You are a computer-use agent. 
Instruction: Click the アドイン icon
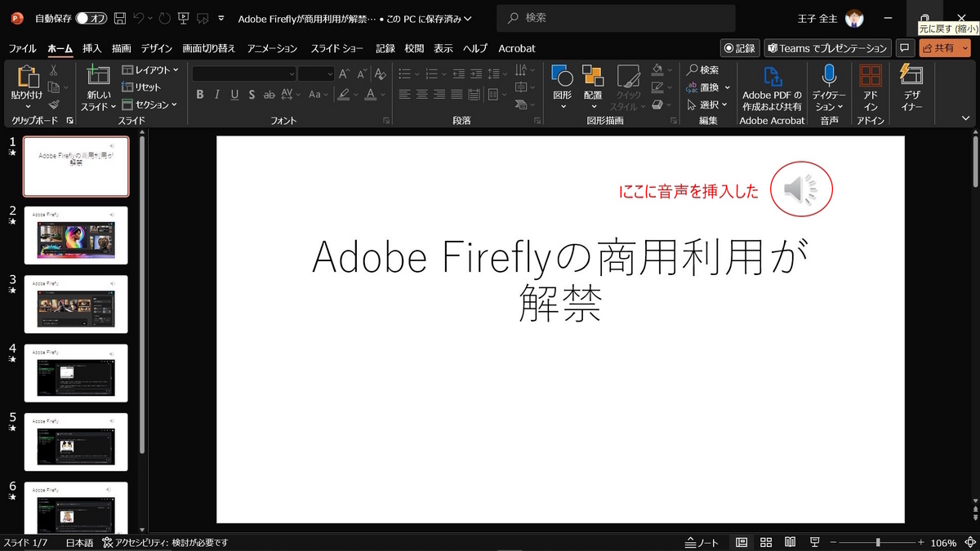(x=871, y=76)
